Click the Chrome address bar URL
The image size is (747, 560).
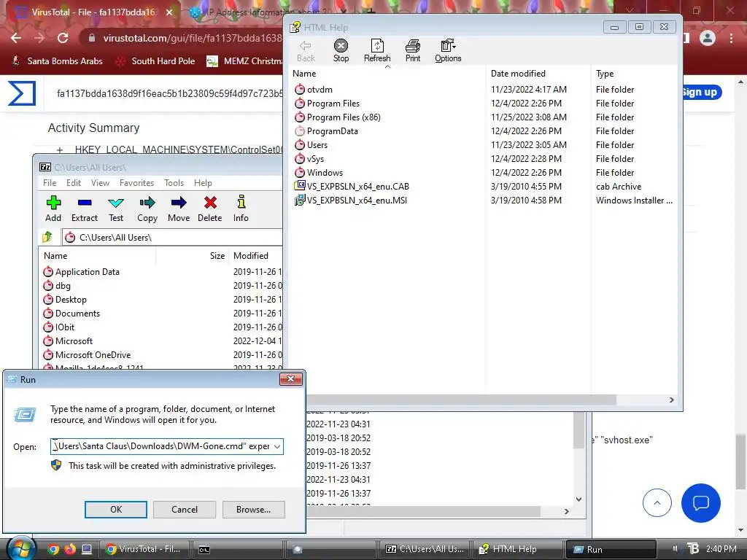coord(193,38)
